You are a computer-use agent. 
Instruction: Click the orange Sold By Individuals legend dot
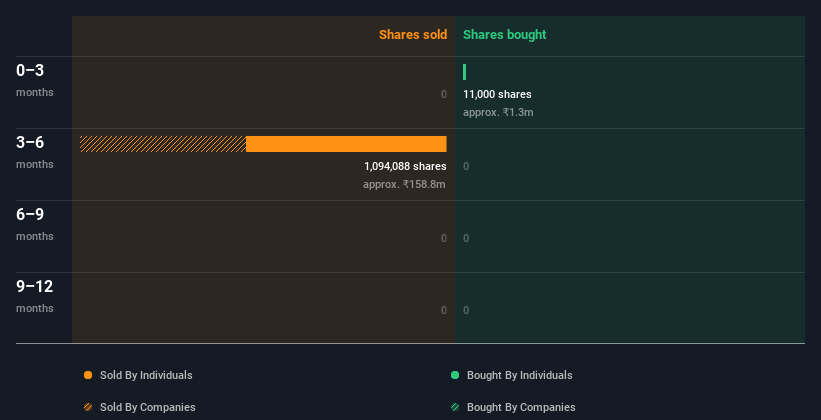88,375
